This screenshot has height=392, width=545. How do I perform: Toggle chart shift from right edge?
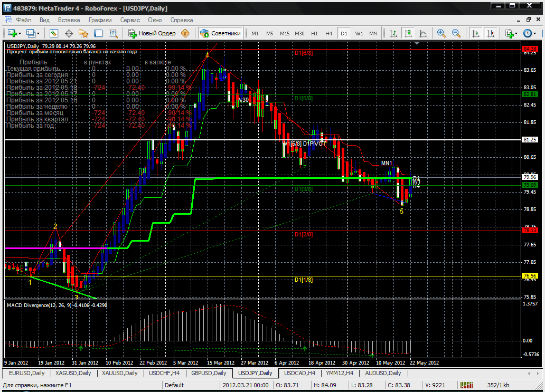(491, 33)
